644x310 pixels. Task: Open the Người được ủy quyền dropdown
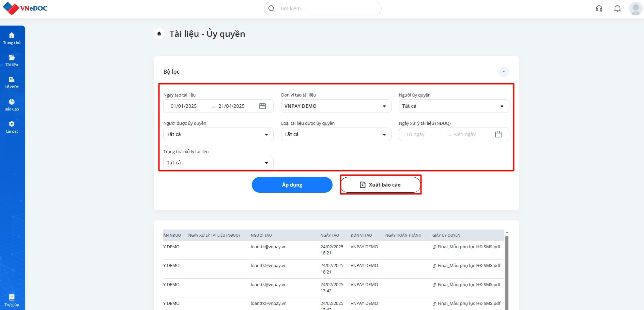click(218, 134)
